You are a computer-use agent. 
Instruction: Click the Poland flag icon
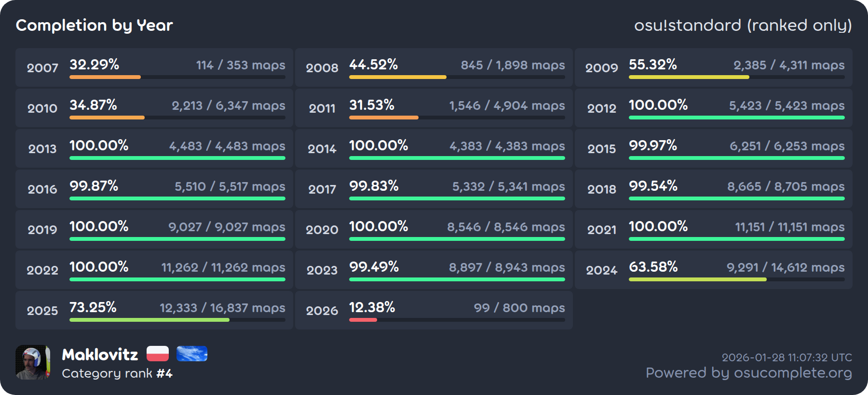157,354
